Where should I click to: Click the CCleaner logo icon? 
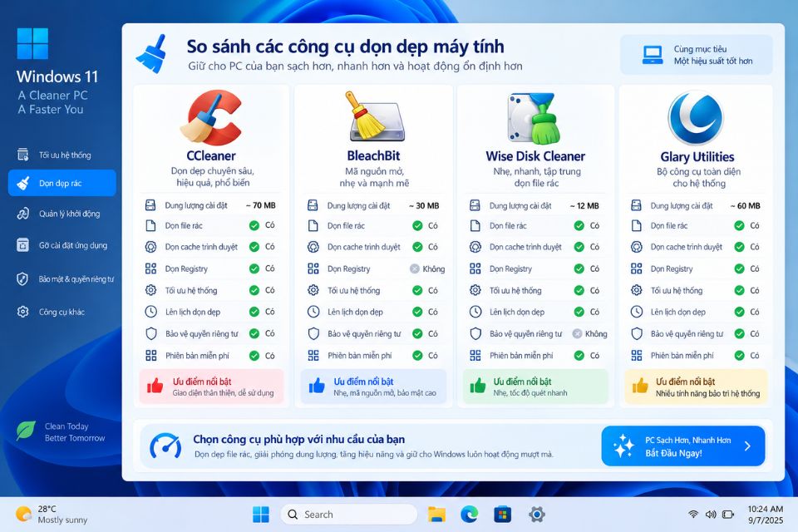click(210, 117)
